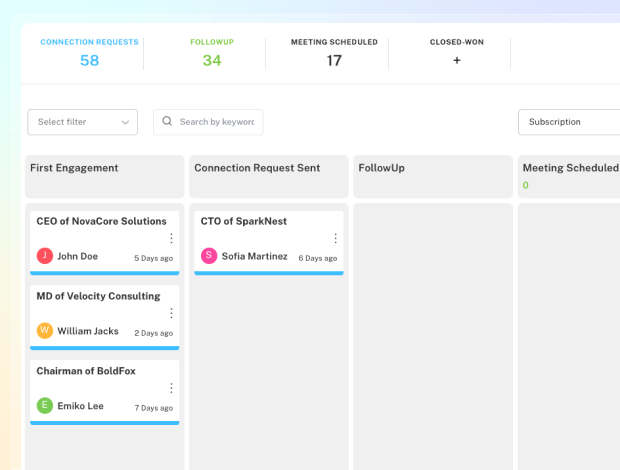
Task: Select the Followup stat tab
Action: [212, 53]
